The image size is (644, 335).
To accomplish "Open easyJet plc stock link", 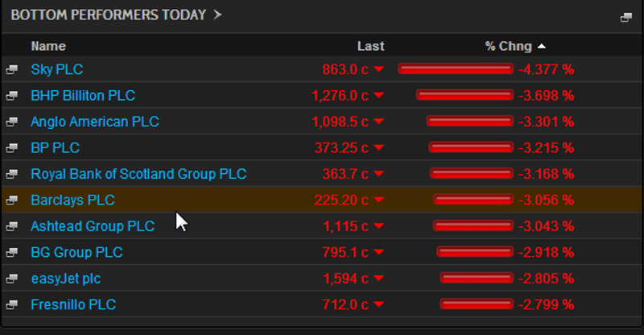I will click(x=66, y=279).
